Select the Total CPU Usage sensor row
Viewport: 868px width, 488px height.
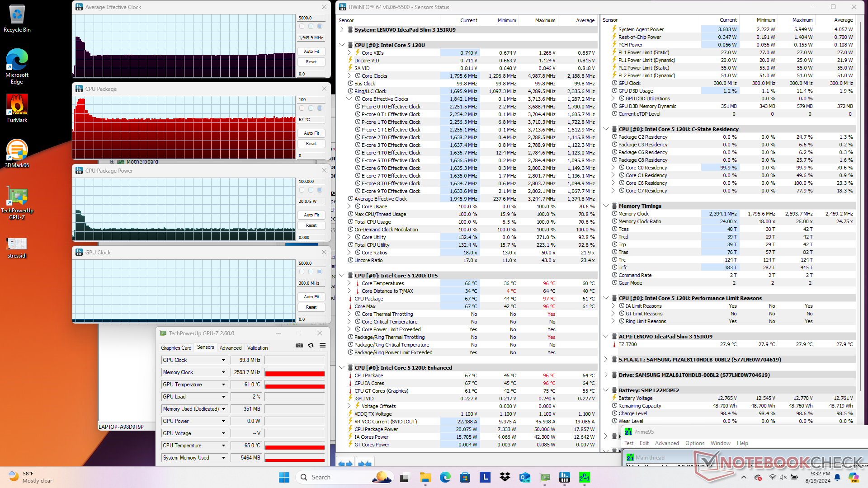[472, 222]
